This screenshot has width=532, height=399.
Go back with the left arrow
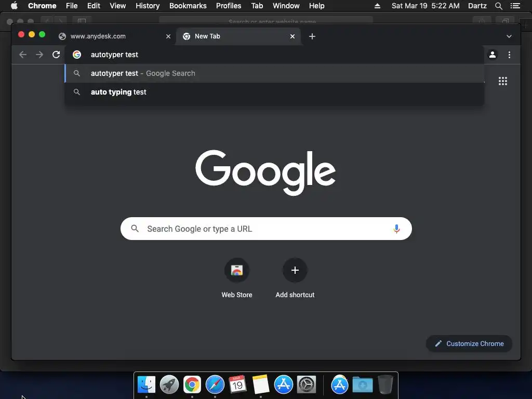(23, 55)
